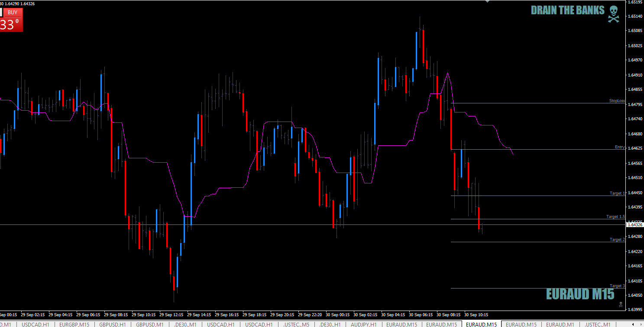Click the 30 Sep 06:15 time label
644x327 pixels.
[422, 315]
